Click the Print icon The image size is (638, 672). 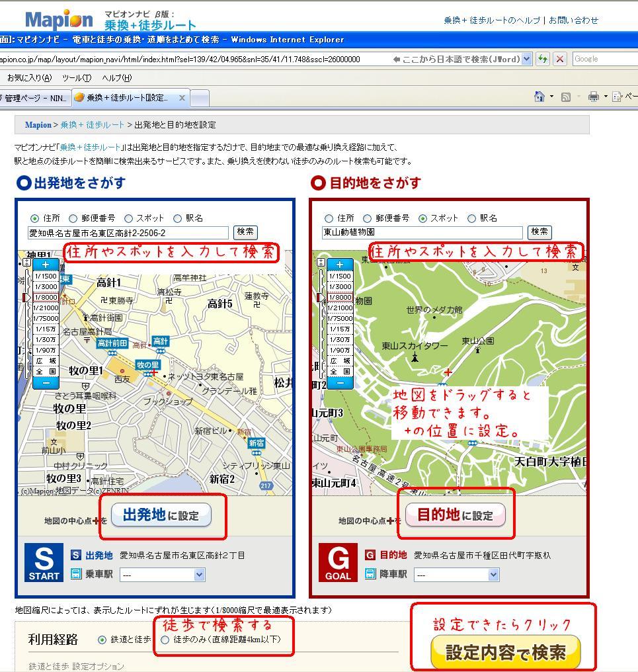[594, 97]
